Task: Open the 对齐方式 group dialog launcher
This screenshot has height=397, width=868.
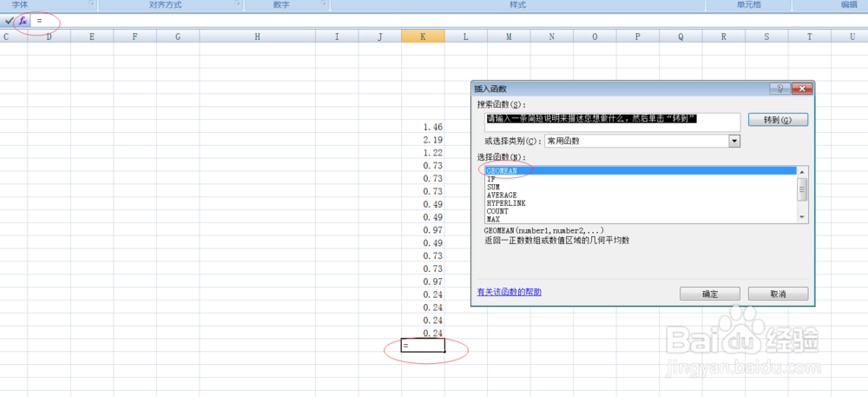Action: pyautogui.click(x=238, y=3)
